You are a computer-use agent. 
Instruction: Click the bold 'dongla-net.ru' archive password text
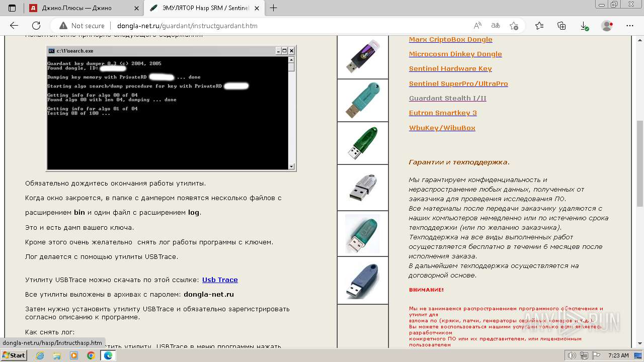[x=209, y=294]
